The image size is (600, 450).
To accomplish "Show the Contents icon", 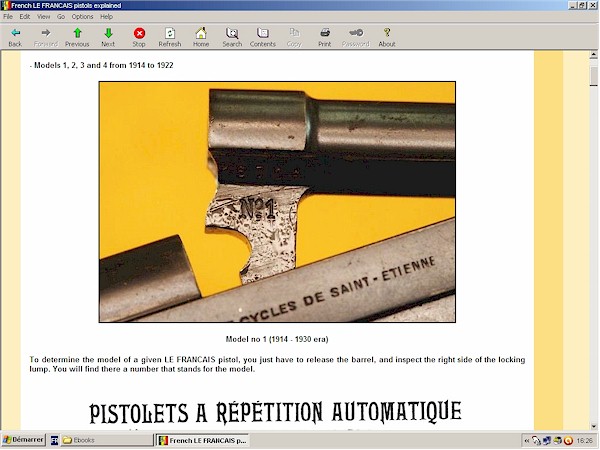I will 263,33.
